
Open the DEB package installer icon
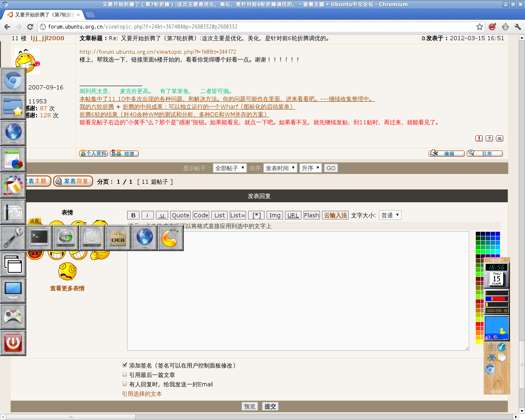click(x=118, y=238)
